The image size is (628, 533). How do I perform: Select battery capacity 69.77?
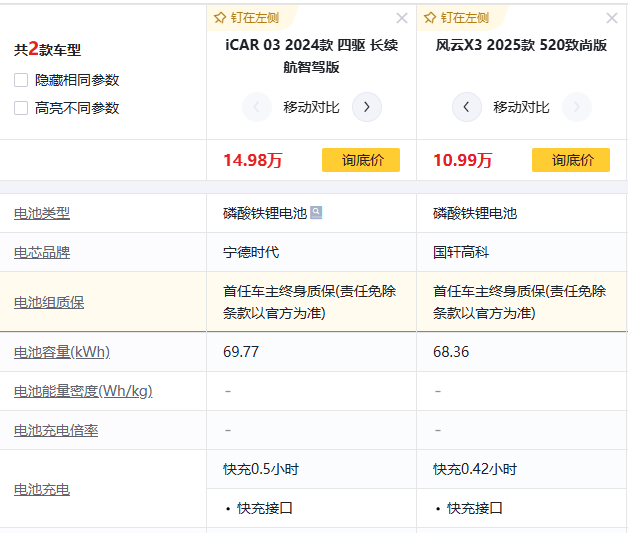tap(241, 352)
